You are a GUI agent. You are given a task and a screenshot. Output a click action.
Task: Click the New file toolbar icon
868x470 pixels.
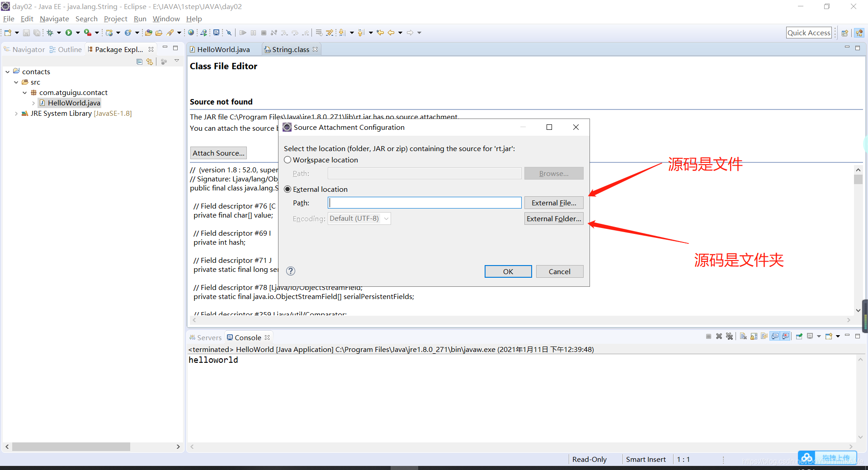(8, 33)
